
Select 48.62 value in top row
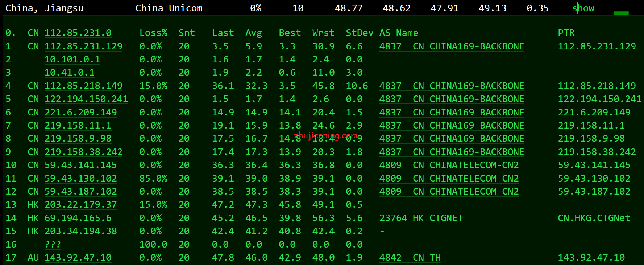[397, 8]
